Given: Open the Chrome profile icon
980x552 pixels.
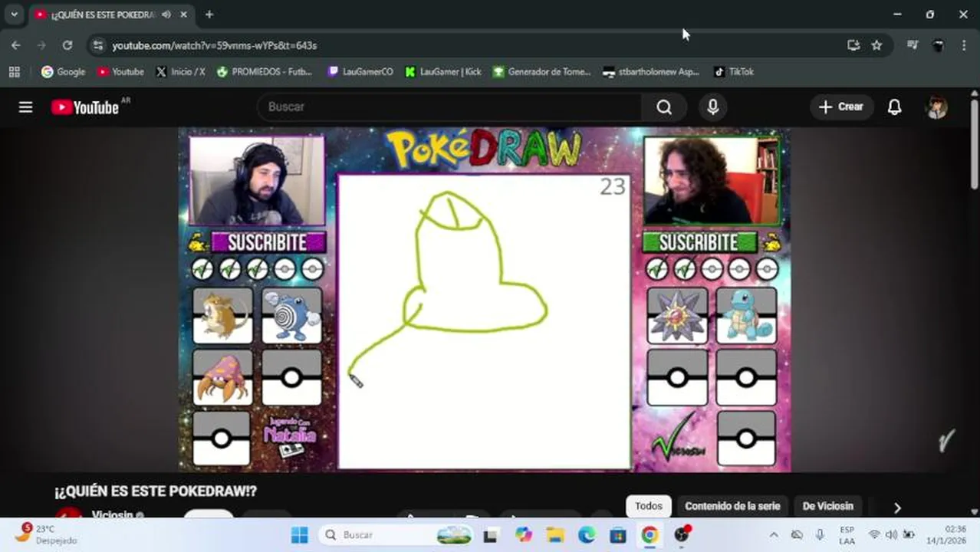Looking at the screenshot, I should coord(938,45).
